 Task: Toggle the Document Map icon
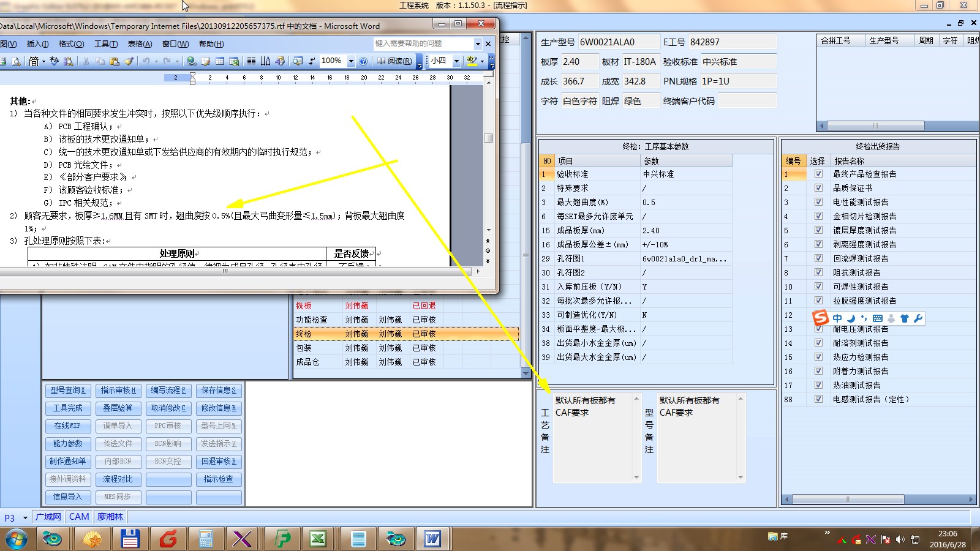298,61
